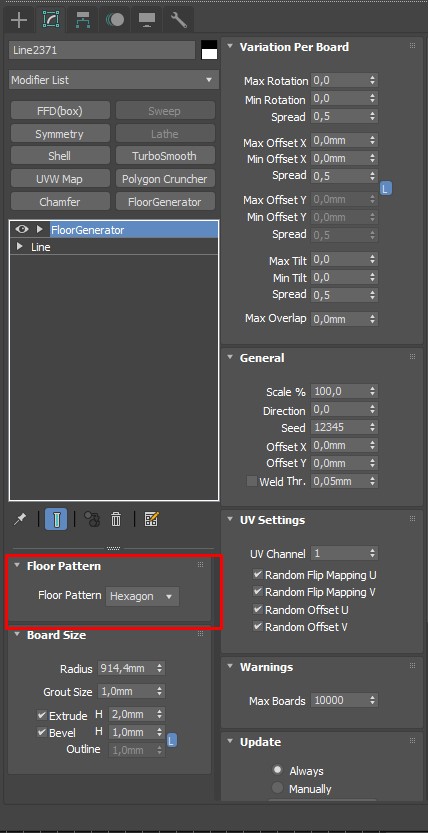Open the Create panel plus icon

pyautogui.click(x=19, y=20)
